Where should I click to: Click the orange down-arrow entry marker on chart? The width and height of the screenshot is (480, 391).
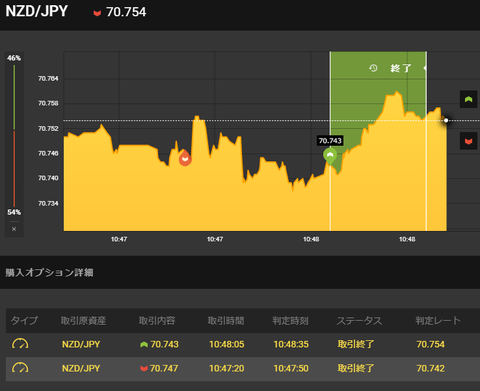[x=185, y=158]
